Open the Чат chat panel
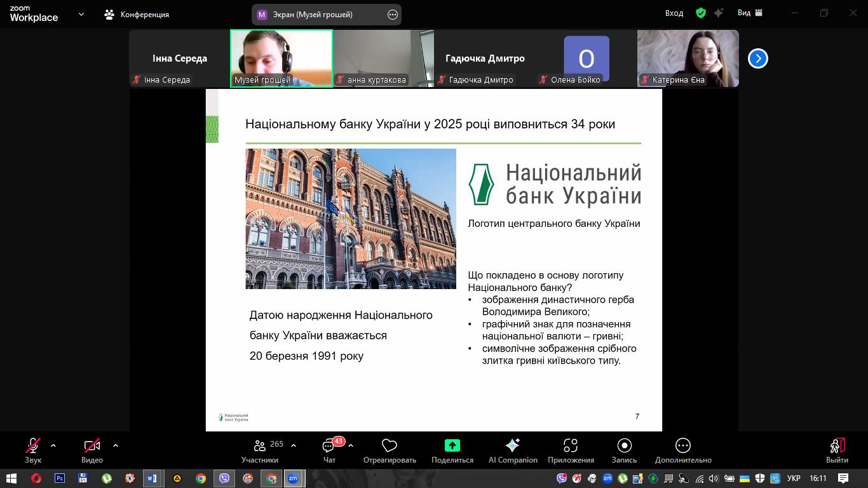 [x=329, y=450]
